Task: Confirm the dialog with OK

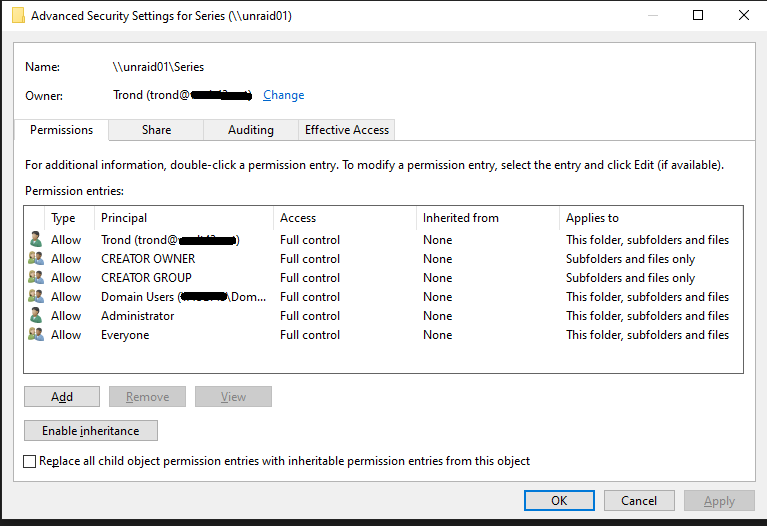Action: 559,501
